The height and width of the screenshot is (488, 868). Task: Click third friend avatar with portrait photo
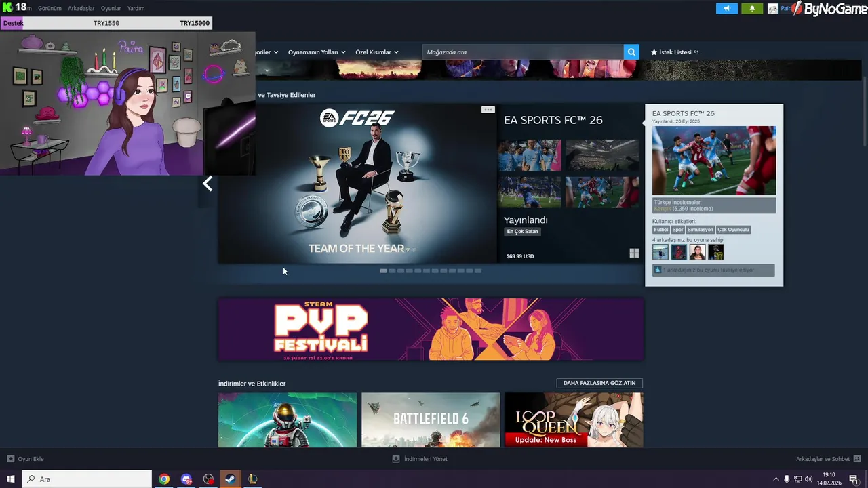[697, 252]
